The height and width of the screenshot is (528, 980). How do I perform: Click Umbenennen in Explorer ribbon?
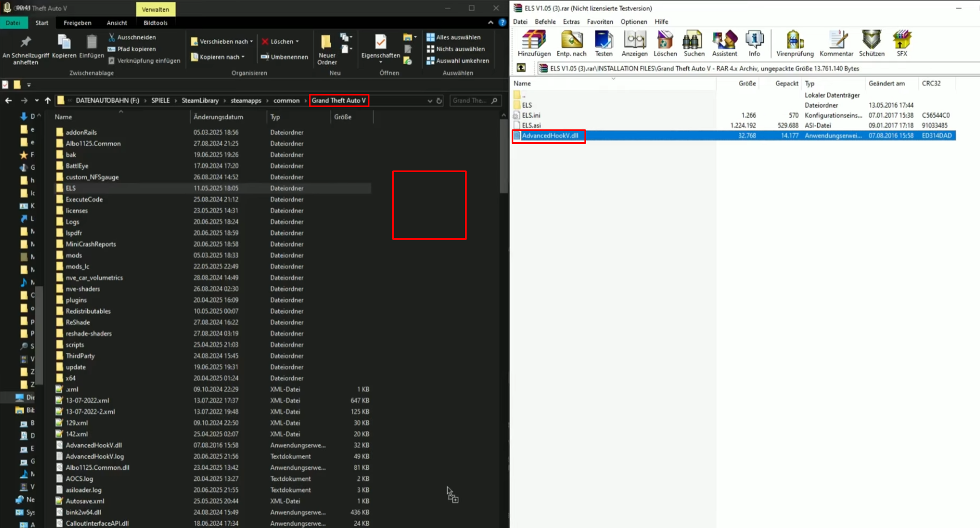(x=285, y=57)
